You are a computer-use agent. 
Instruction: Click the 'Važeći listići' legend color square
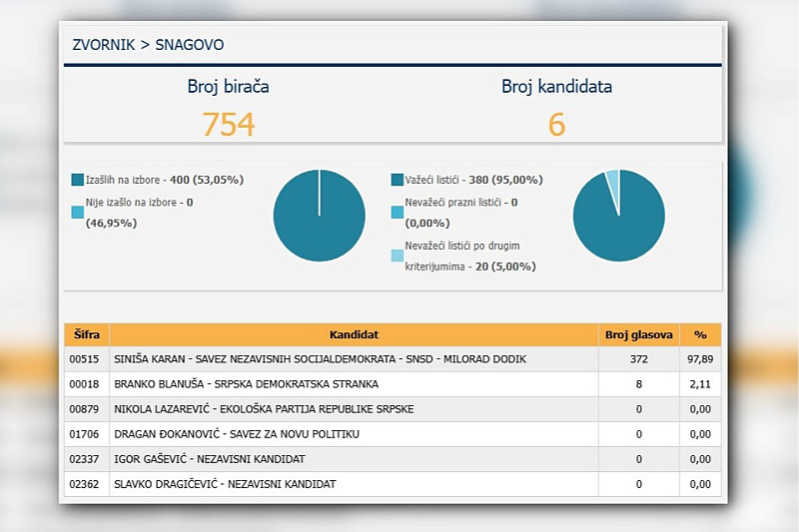pos(398,181)
